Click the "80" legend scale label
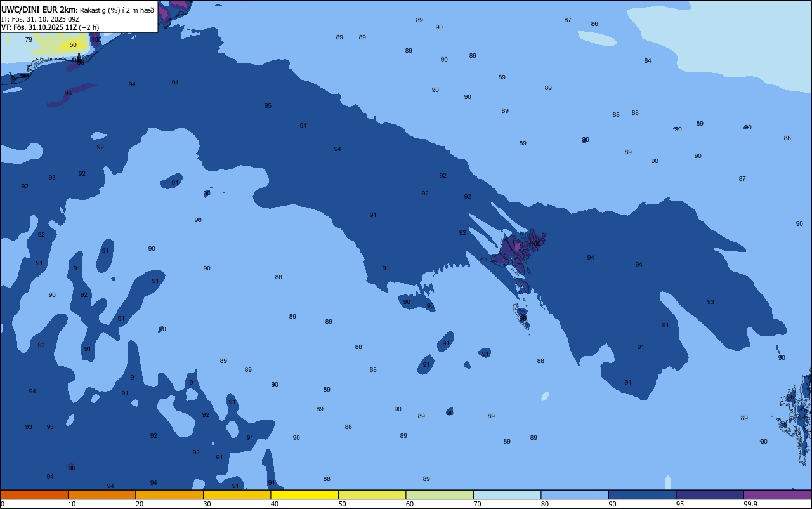The width and height of the screenshot is (812, 509). [545, 504]
